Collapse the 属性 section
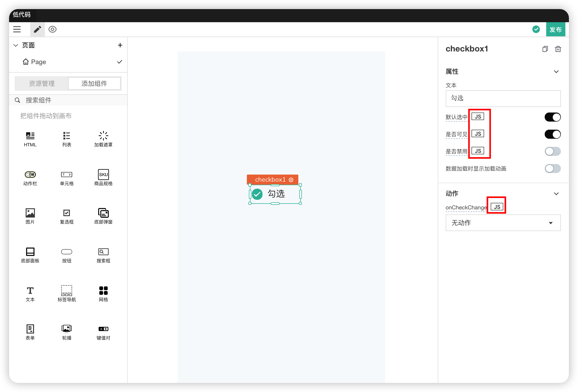Image resolution: width=578 pixels, height=392 pixels. tap(556, 72)
